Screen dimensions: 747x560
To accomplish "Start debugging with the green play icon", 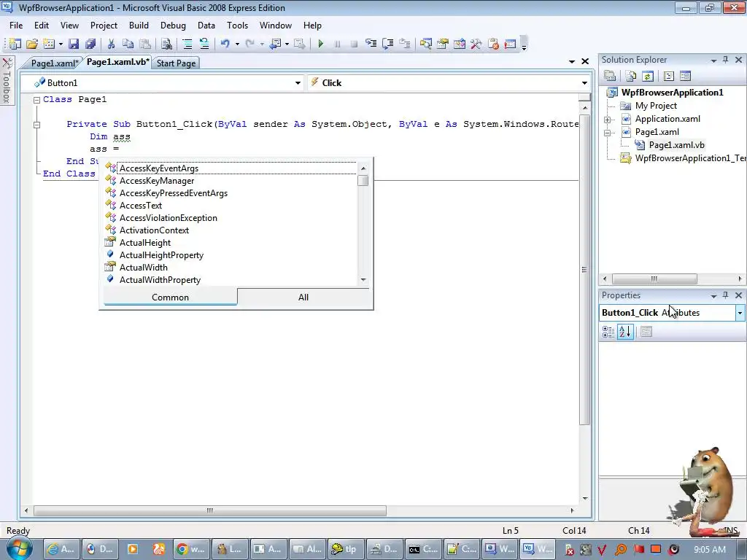I will point(321,44).
